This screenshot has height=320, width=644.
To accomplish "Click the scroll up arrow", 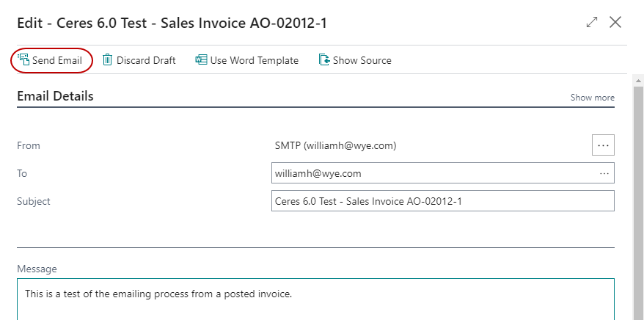I will [638, 81].
